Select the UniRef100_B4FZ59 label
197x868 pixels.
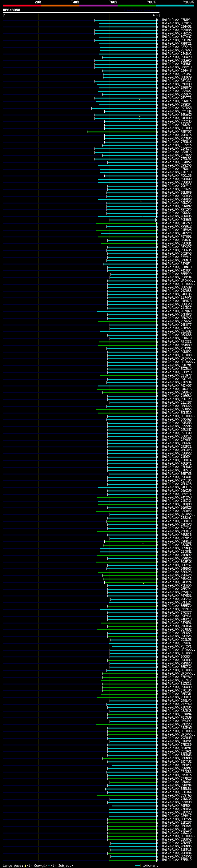(177, 223)
